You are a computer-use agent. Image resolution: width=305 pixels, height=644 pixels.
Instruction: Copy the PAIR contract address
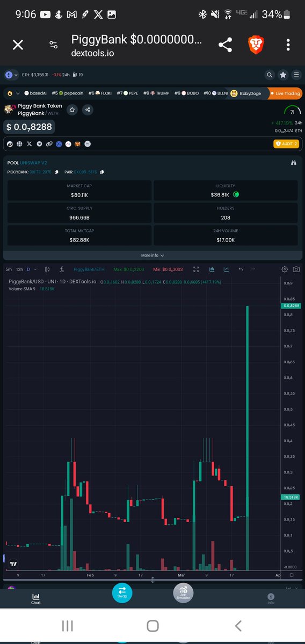click(x=101, y=172)
